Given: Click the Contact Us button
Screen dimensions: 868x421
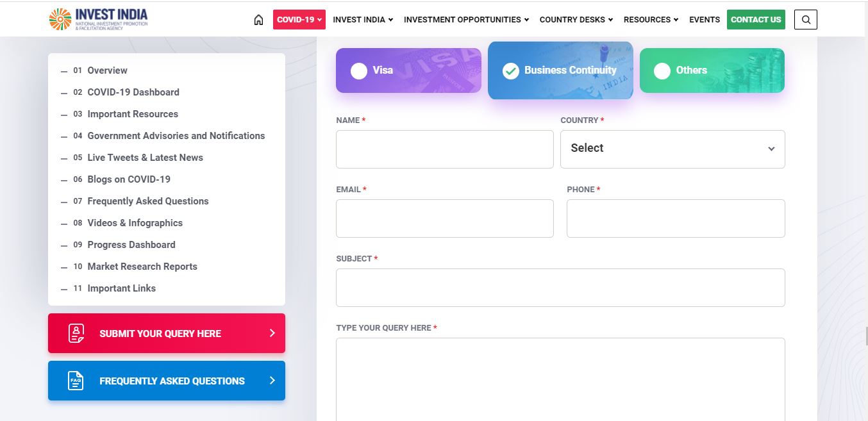Looking at the screenshot, I should click(x=756, y=20).
